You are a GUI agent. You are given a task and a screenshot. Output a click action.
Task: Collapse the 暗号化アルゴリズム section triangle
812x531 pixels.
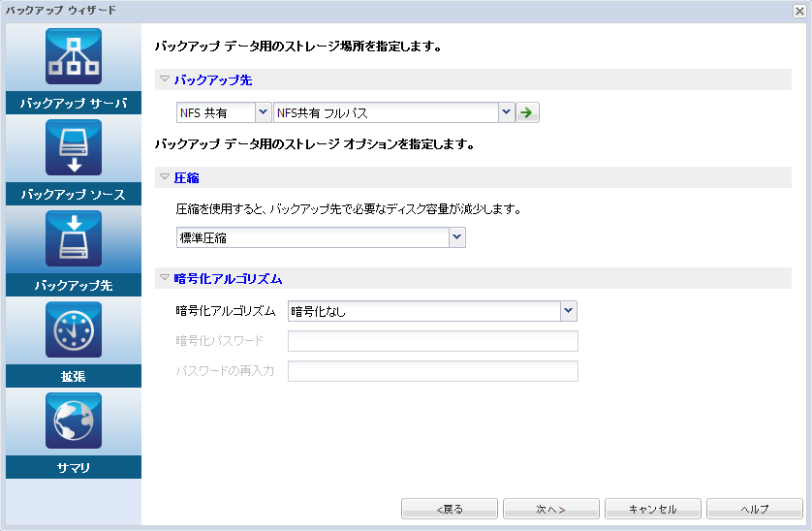click(x=165, y=278)
